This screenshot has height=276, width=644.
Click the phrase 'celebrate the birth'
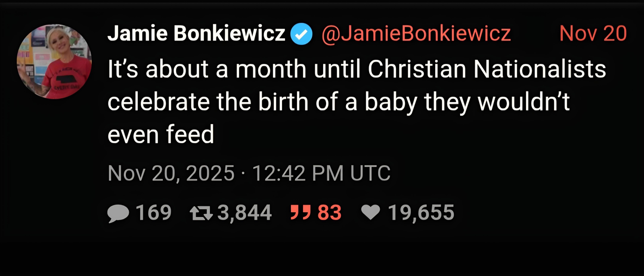tap(208, 102)
